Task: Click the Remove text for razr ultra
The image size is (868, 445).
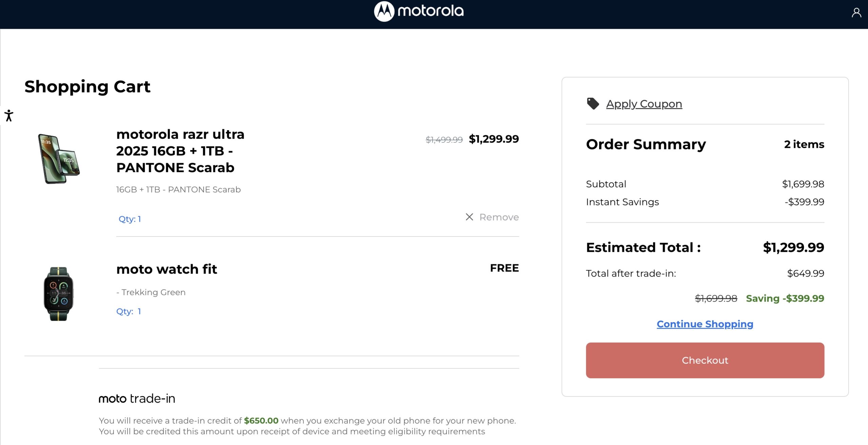Action: coord(499,217)
